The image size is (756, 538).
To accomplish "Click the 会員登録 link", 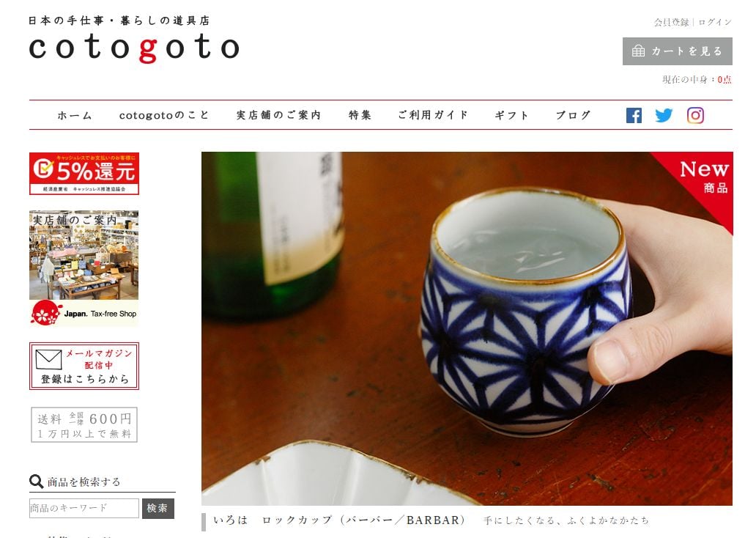I will (x=671, y=22).
